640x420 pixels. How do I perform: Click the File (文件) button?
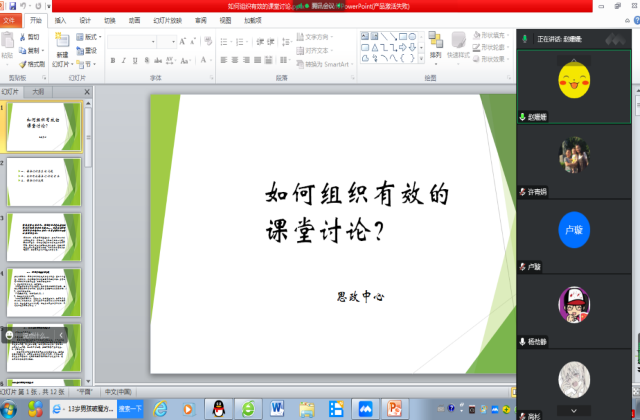12,19
